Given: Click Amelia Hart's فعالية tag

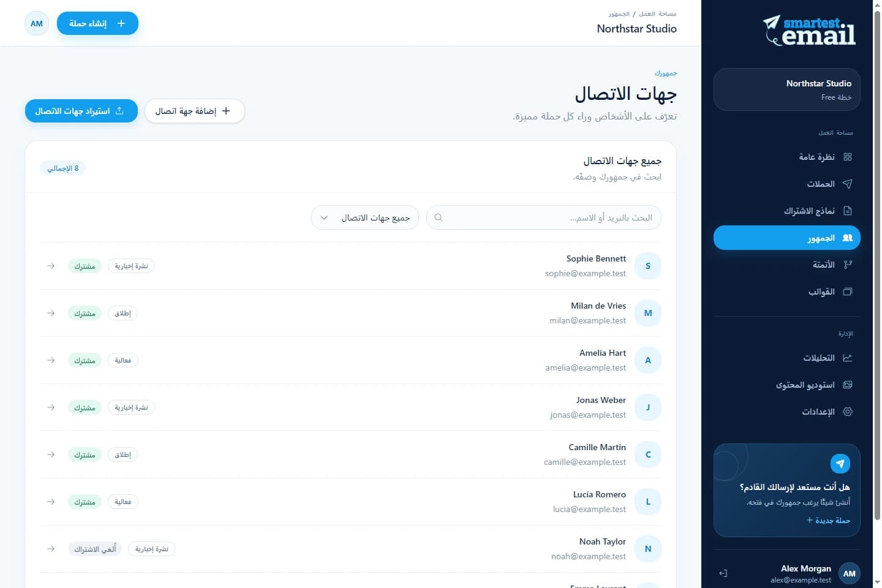Looking at the screenshot, I should pos(123,360).
